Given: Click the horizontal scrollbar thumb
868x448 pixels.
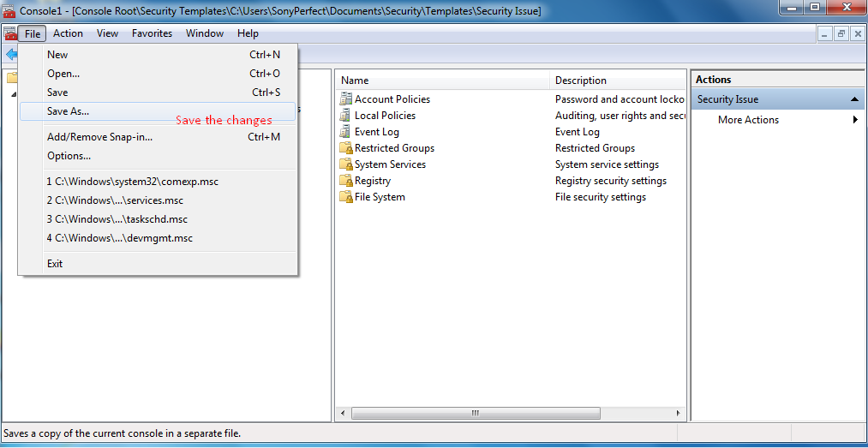Looking at the screenshot, I should pos(476,413).
